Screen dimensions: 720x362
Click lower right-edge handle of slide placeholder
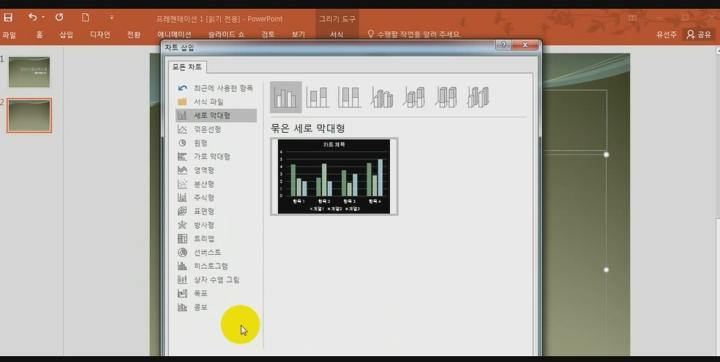pyautogui.click(x=606, y=270)
